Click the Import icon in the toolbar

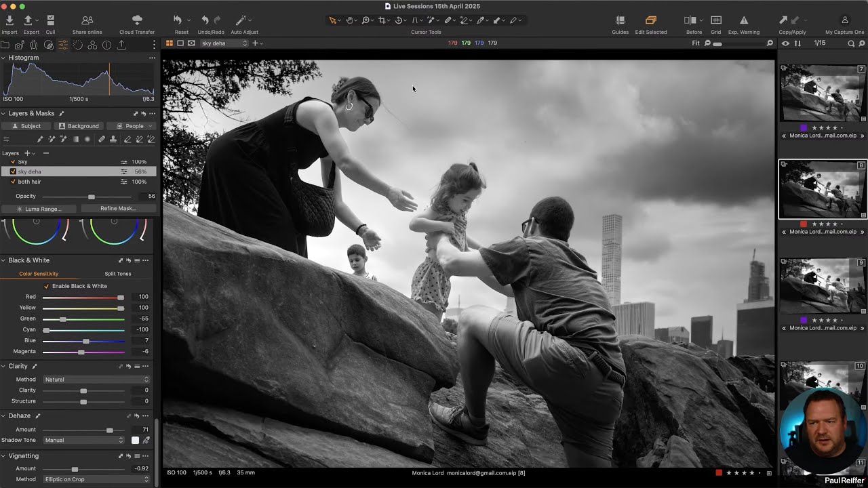[x=9, y=20]
